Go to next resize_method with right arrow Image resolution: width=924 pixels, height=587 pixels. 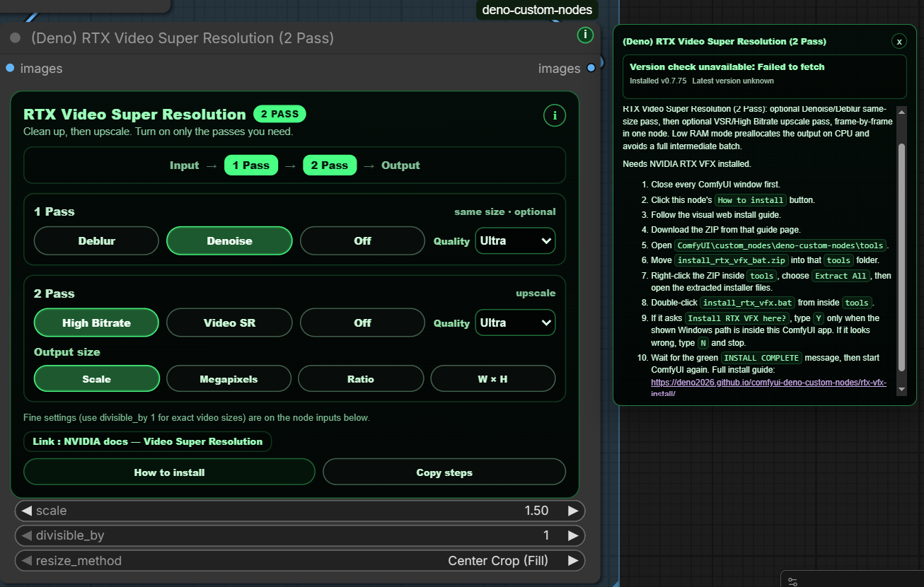click(x=574, y=561)
